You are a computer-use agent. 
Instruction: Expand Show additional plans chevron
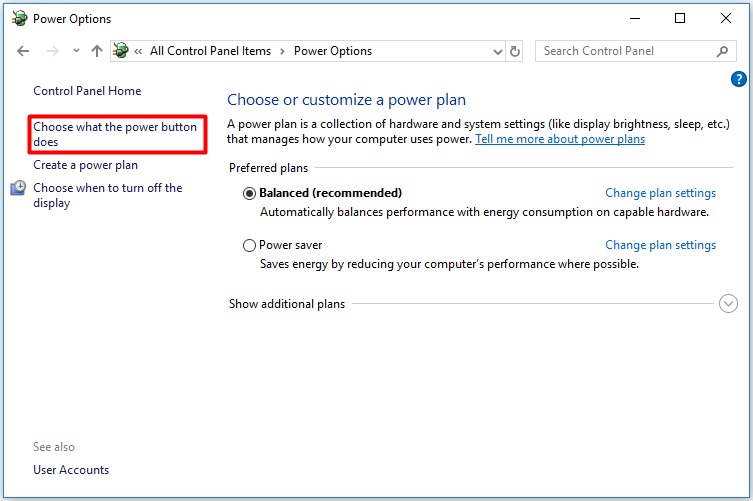tap(728, 304)
